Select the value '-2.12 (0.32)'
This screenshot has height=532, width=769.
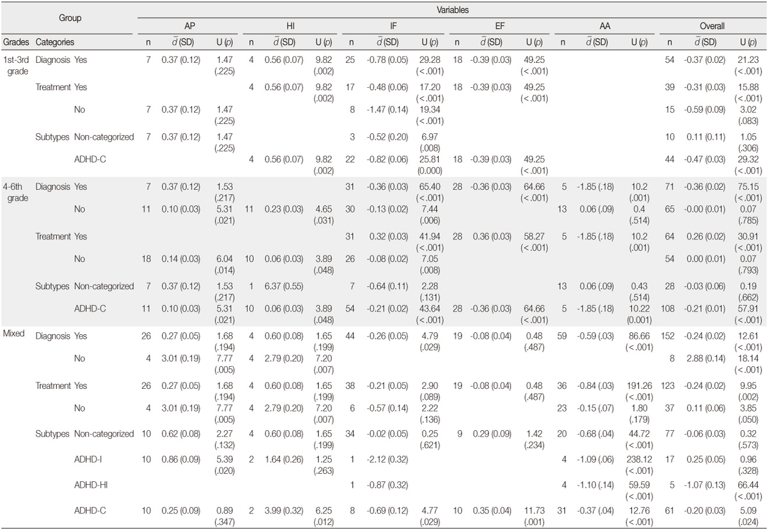coord(388,460)
